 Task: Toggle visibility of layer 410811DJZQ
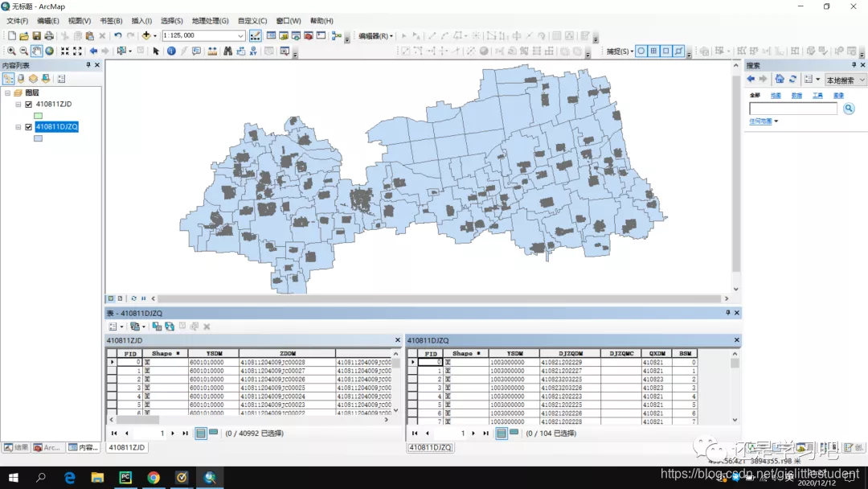click(29, 127)
